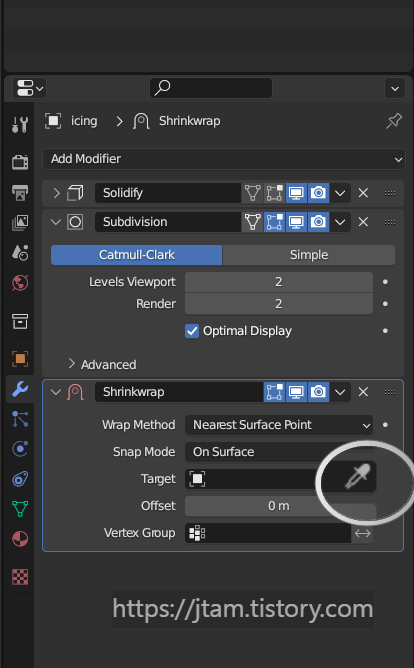Image resolution: width=414 pixels, height=668 pixels.
Task: Toggle Subdivision edit mode display
Action: [275, 222]
